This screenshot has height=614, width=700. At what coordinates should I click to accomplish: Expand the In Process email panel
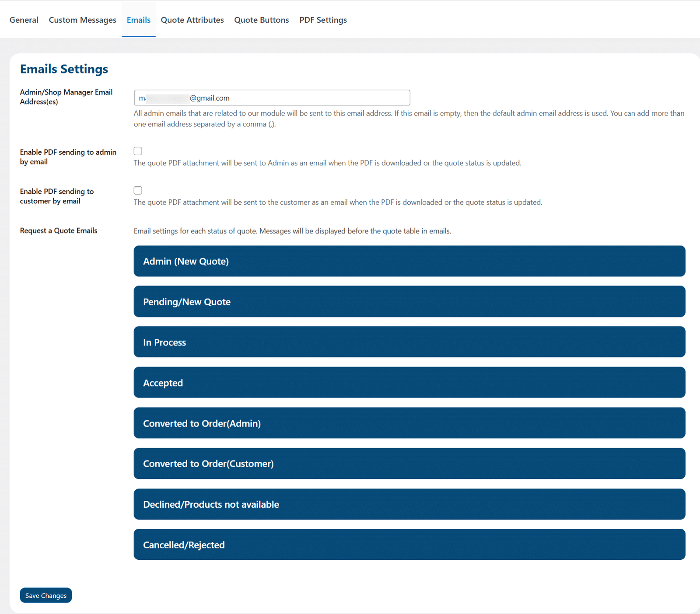point(409,342)
